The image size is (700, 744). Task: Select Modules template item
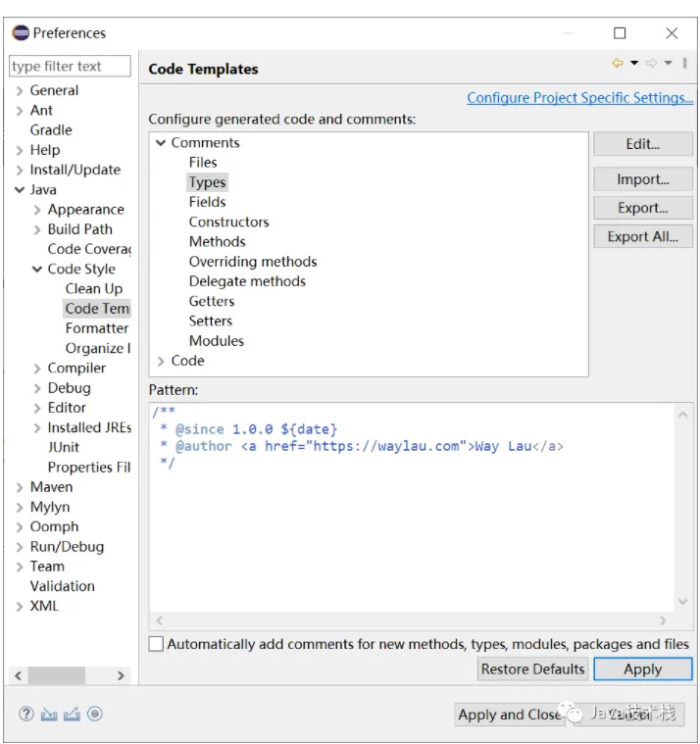pos(217,341)
